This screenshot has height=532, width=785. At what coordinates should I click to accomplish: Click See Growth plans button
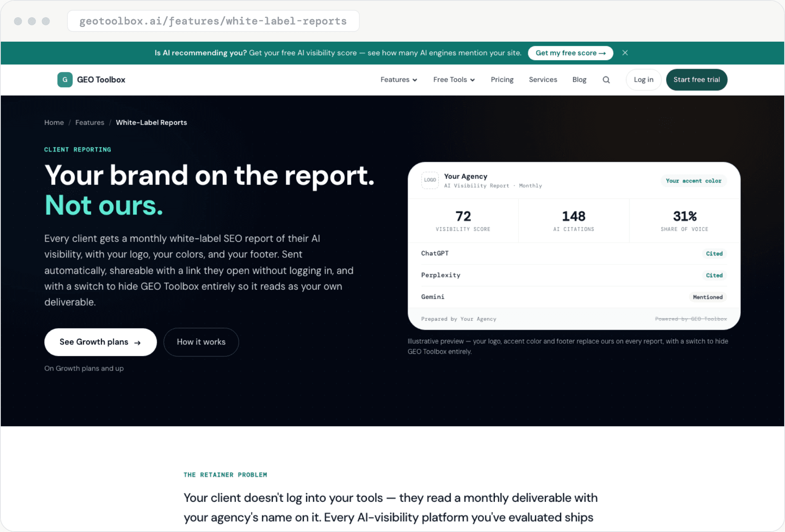(101, 342)
